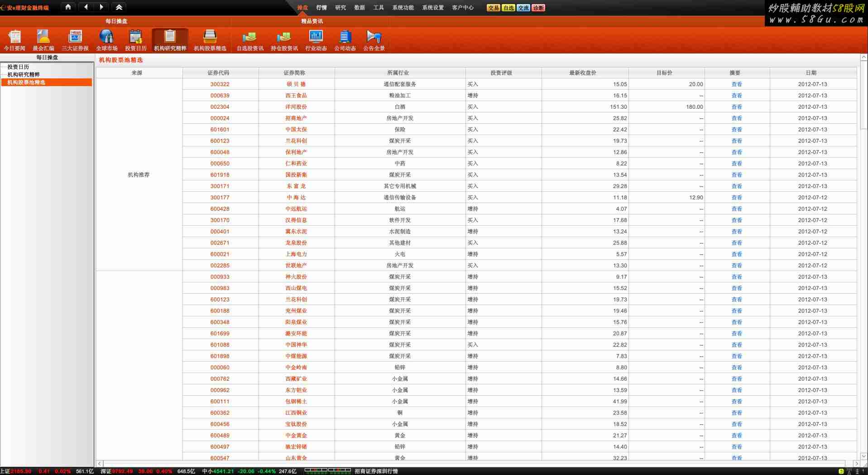Open 机构研究精粹 clipboard icon
Screen dimensions: 868x475
pyautogui.click(x=170, y=40)
